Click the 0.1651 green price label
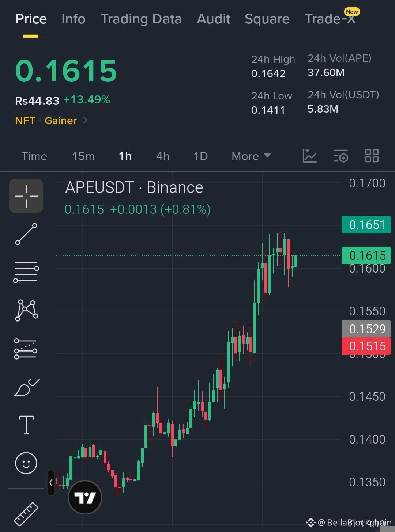Viewport: 395px width, 532px height. click(366, 225)
